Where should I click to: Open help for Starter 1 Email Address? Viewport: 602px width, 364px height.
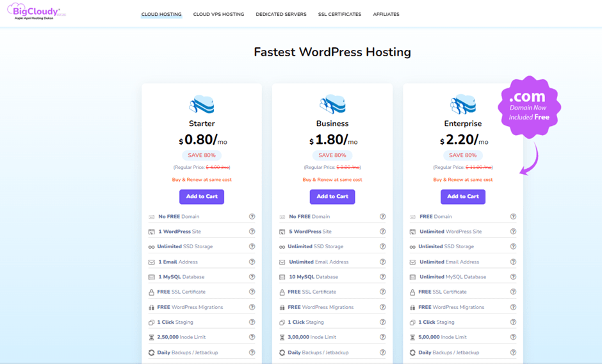click(x=252, y=262)
